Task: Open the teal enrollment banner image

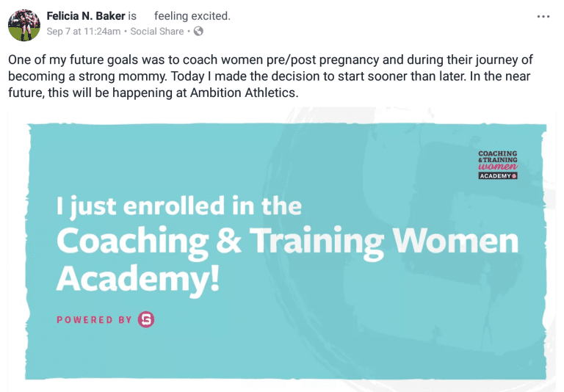Action: (286, 251)
